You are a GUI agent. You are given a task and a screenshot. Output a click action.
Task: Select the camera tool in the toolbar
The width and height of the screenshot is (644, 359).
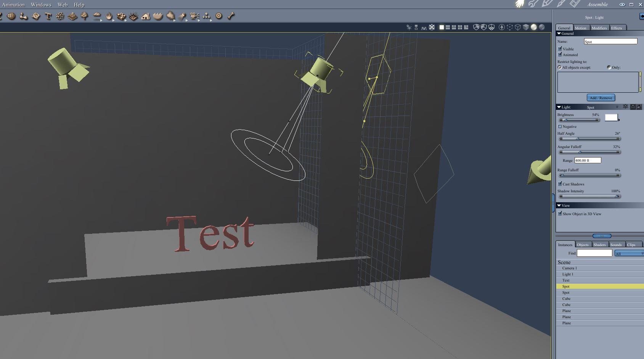194,16
